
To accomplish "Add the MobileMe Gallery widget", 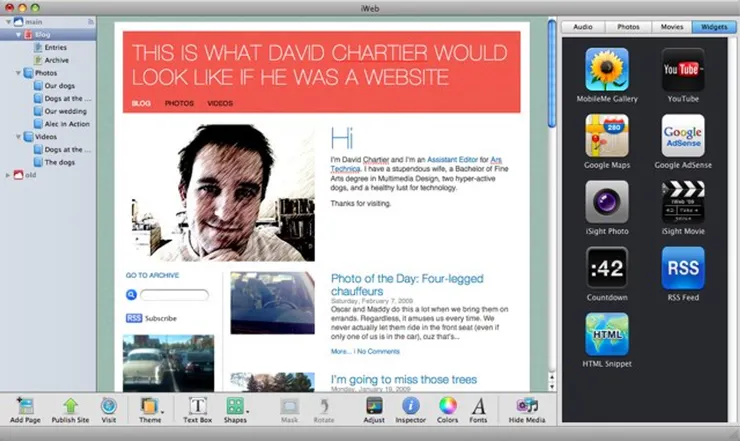I will [x=607, y=69].
